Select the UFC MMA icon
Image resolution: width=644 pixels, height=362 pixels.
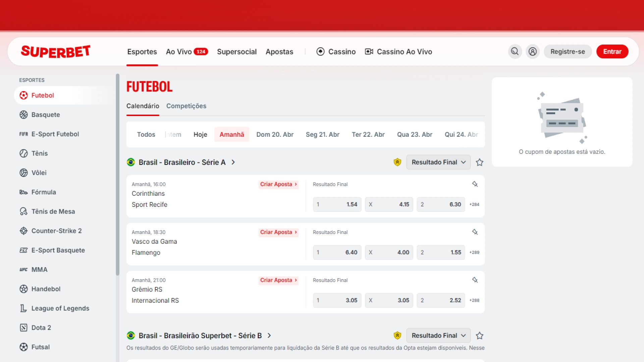point(23,270)
